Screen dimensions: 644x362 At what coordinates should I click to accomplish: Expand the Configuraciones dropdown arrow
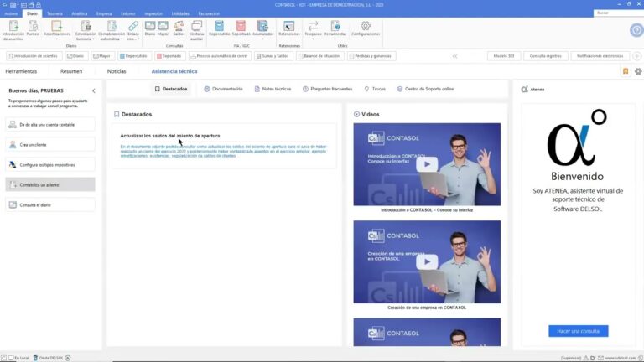pyautogui.click(x=365, y=39)
